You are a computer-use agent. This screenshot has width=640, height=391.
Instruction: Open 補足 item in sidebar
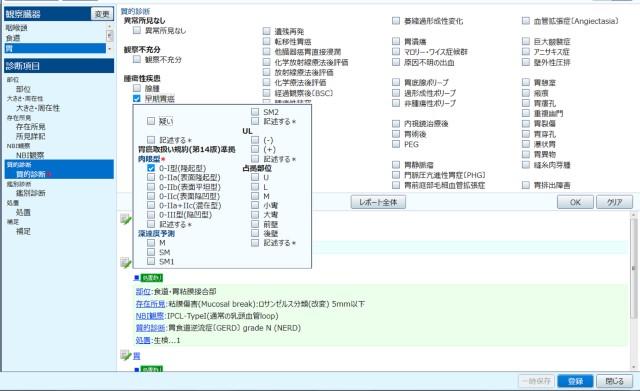tap(23, 231)
